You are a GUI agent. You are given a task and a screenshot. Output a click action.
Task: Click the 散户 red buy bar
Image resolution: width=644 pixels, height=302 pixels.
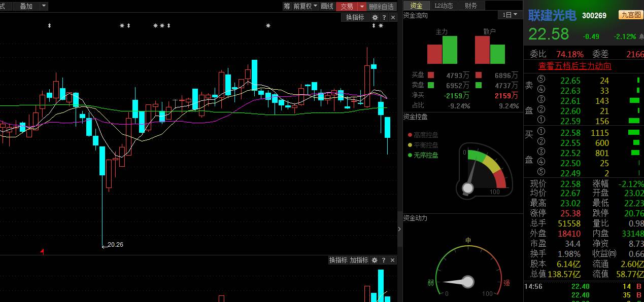tap(482, 50)
